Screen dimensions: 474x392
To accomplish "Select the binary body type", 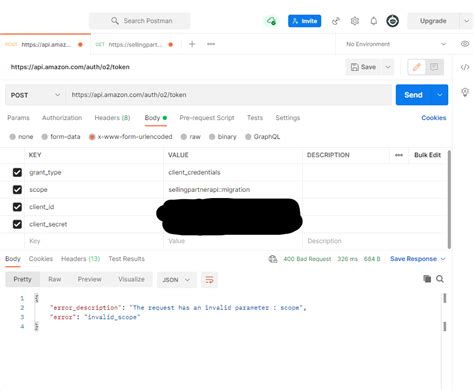I will coord(212,137).
